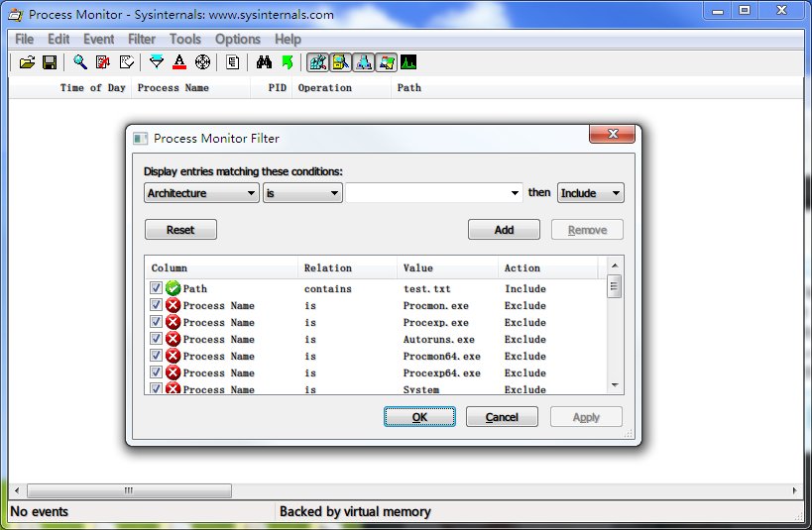This screenshot has height=530, width=812.
Task: Click the red Exclude icon beside Procexp64.exe
Action: pos(173,372)
